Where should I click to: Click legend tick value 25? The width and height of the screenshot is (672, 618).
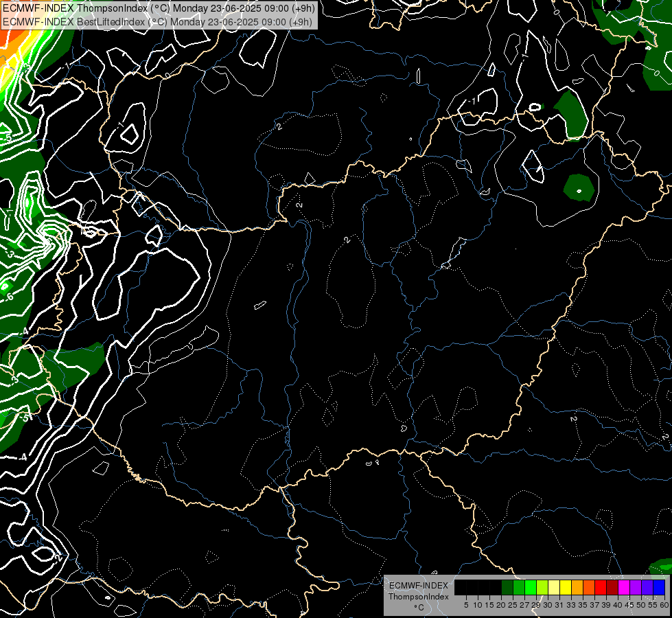pyautogui.click(x=513, y=605)
